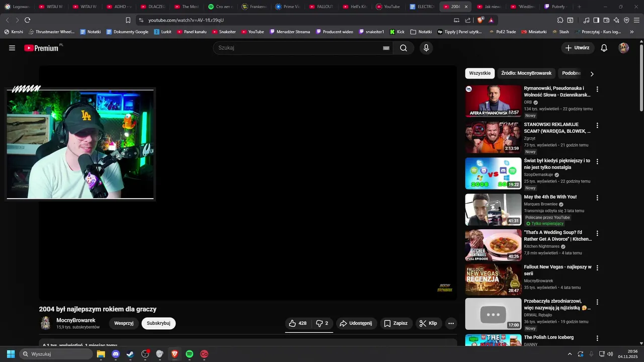Play the Kitchen Nightmares Wedding Soup video

pyautogui.click(x=493, y=245)
